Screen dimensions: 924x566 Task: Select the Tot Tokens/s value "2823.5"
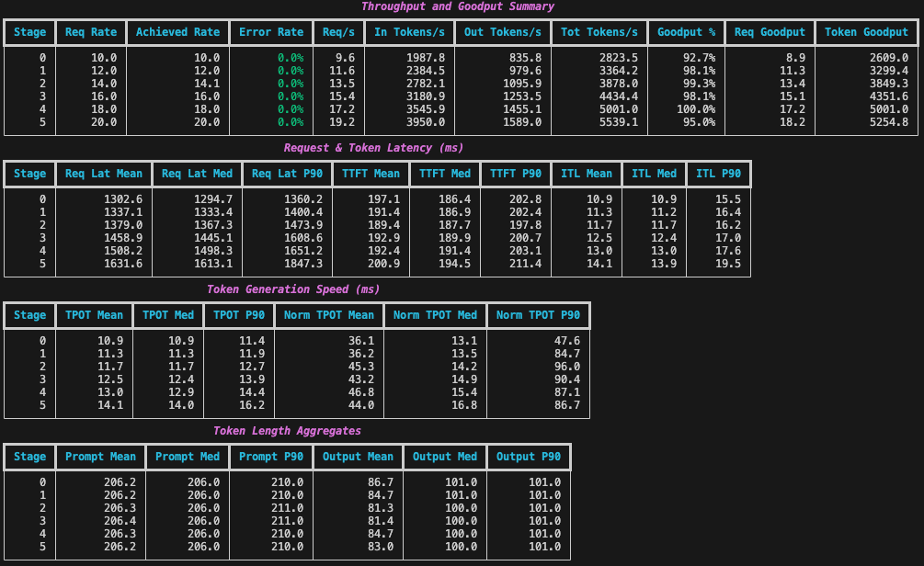[x=619, y=58]
